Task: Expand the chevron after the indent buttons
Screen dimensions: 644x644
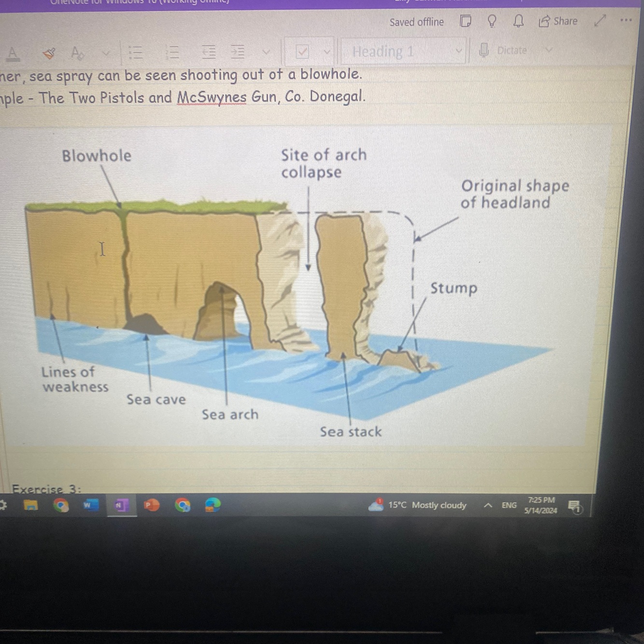Action: pos(265,51)
